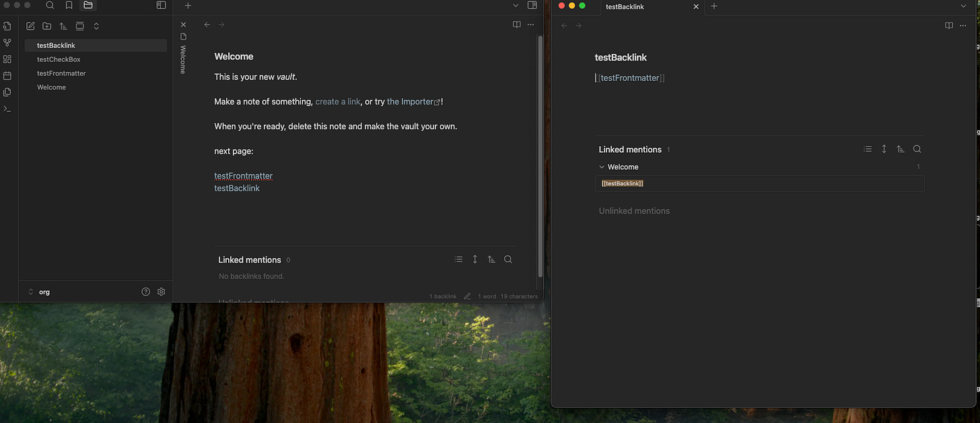Open graph view from the ribbon
Viewport: 980px width, 423px height.
pos(7,42)
